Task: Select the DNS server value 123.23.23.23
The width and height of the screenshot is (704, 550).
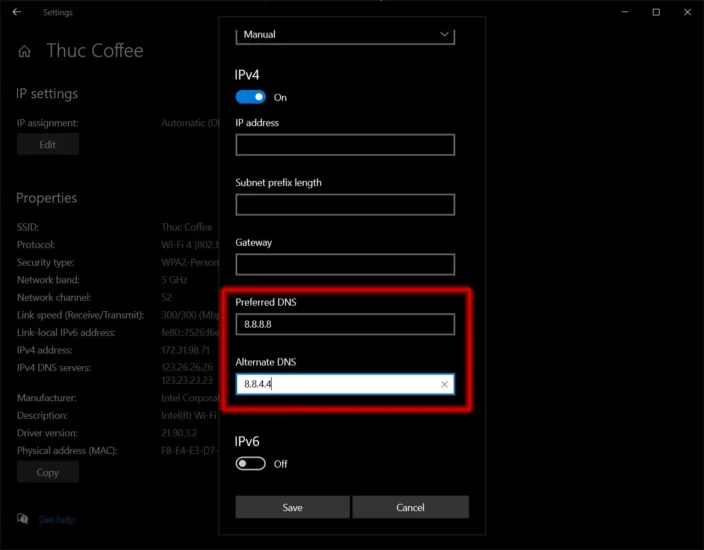Action: [x=187, y=380]
